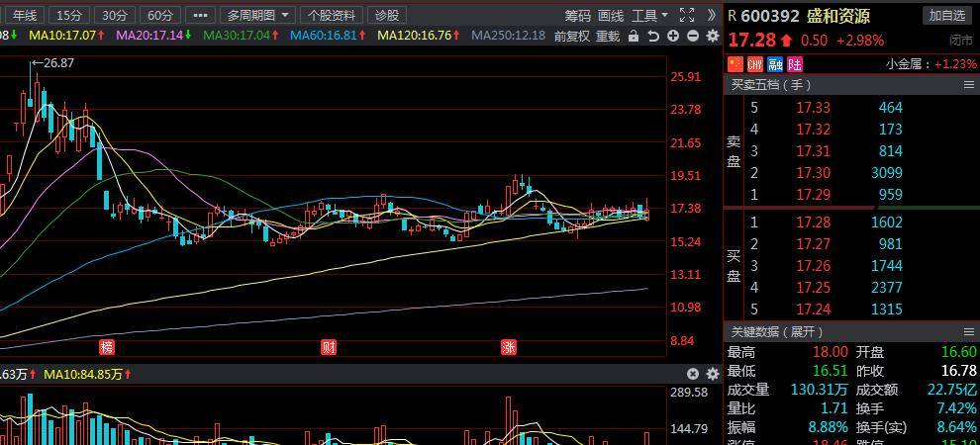Open the 买卖五档 panel menu
Image resolution: width=980 pixels, height=445 pixels.
(969, 85)
